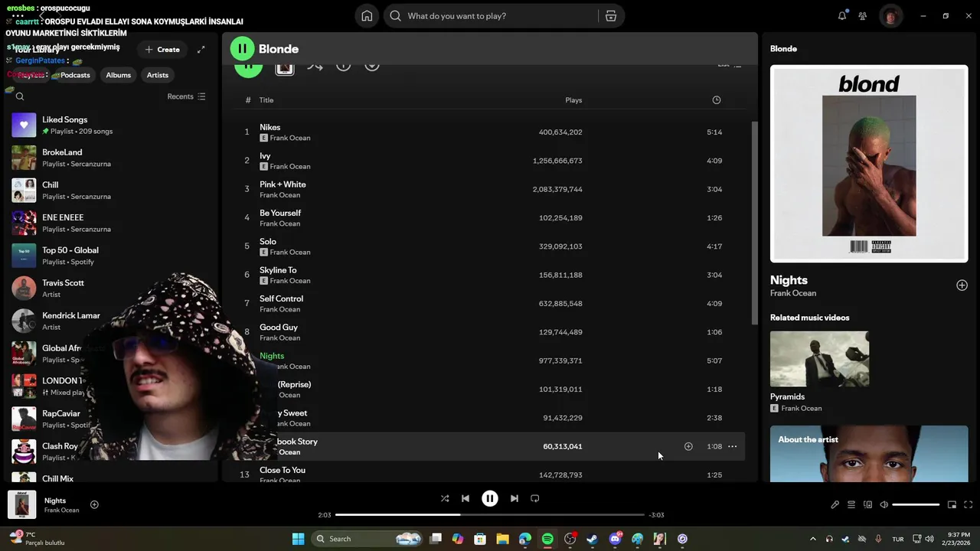
Task: Click the track list vertical scrollbar
Action: point(754,222)
